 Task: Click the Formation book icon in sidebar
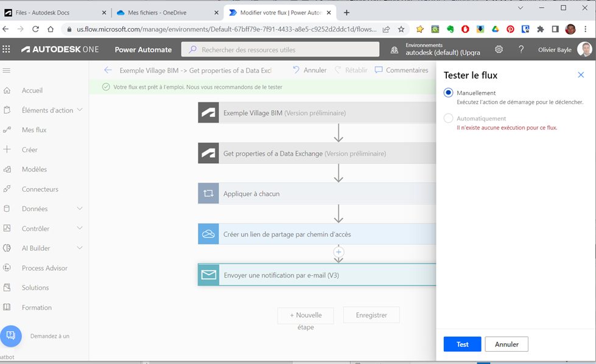7,307
